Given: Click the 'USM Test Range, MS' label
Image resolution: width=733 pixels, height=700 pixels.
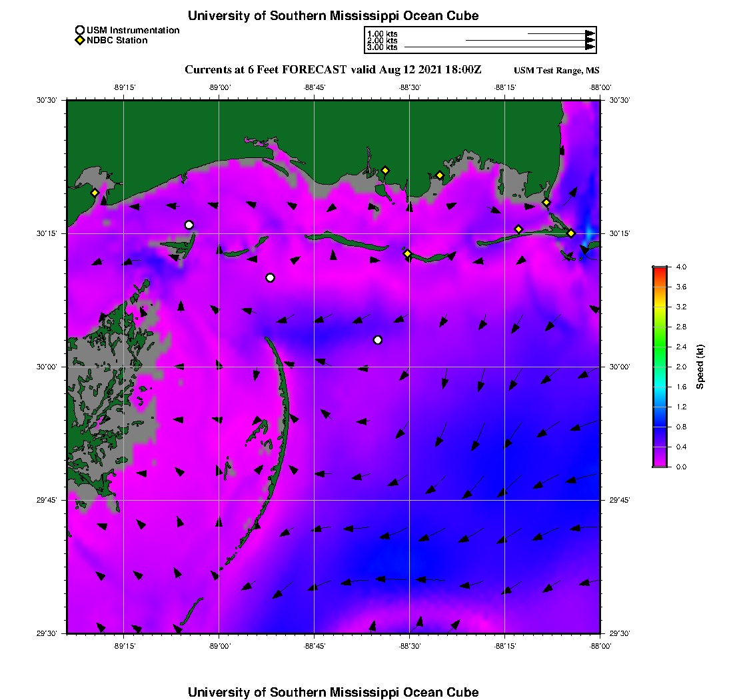Looking at the screenshot, I should coord(556,71).
